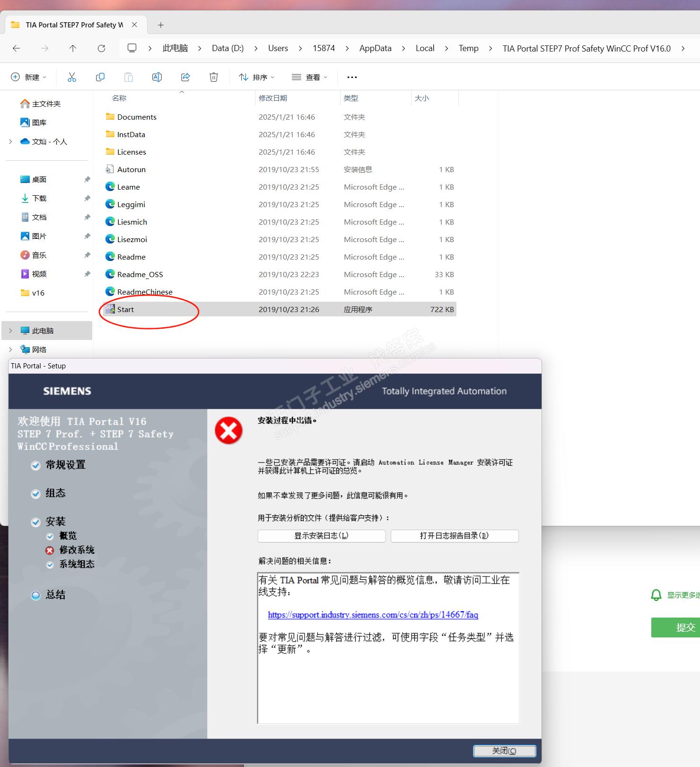
Task: Expand the 文灿 - 个人 OneDrive node
Action: point(10,141)
